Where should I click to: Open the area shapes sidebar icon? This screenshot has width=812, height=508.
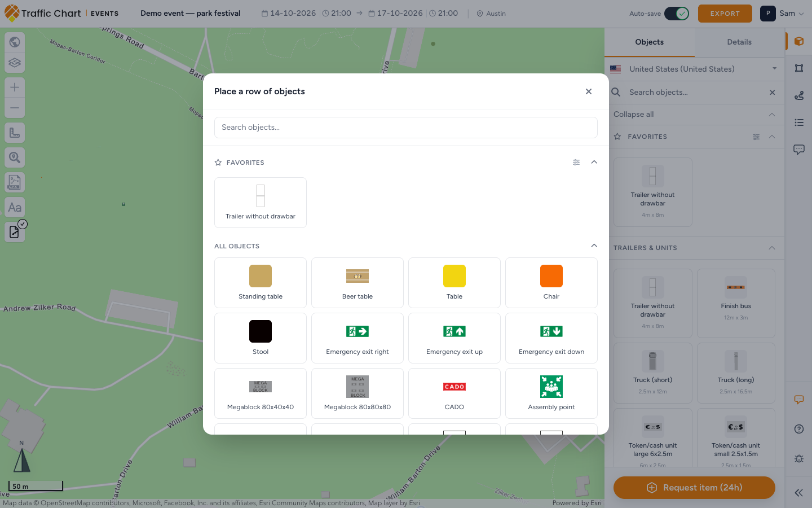click(799, 68)
